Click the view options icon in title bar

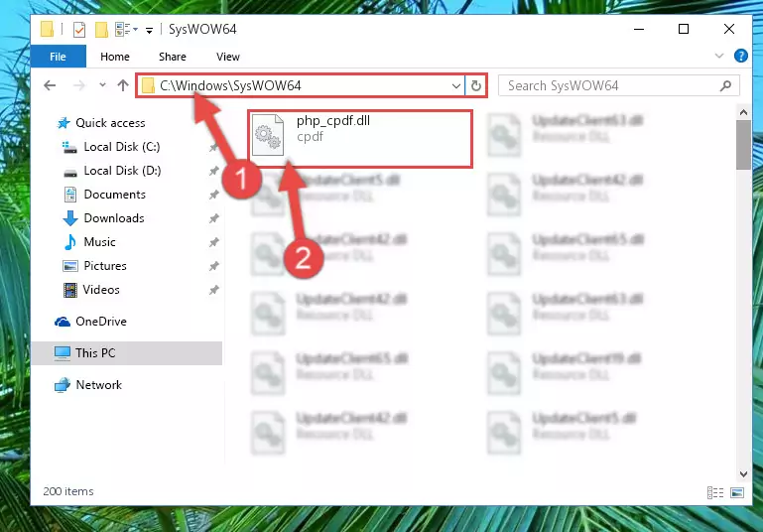[x=123, y=30]
